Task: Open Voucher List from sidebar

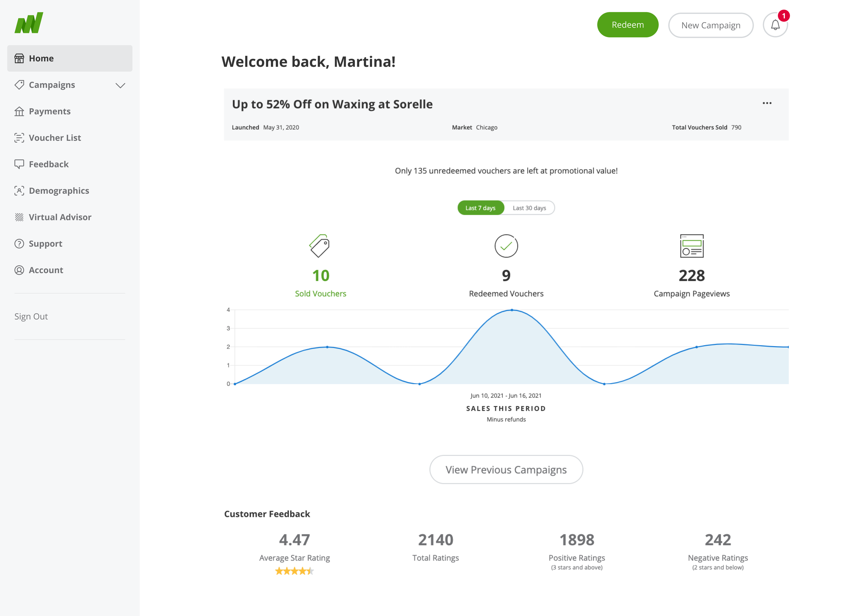Action: (x=55, y=138)
